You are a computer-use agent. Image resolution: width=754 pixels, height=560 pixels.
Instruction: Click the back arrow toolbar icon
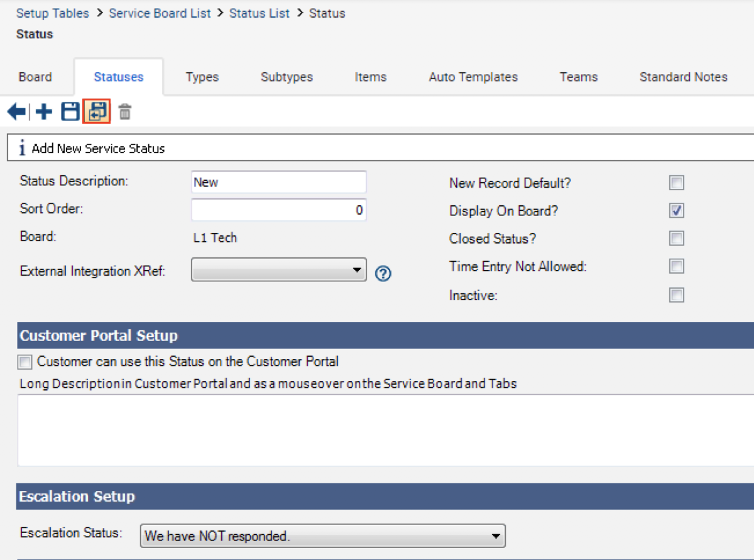tap(16, 112)
